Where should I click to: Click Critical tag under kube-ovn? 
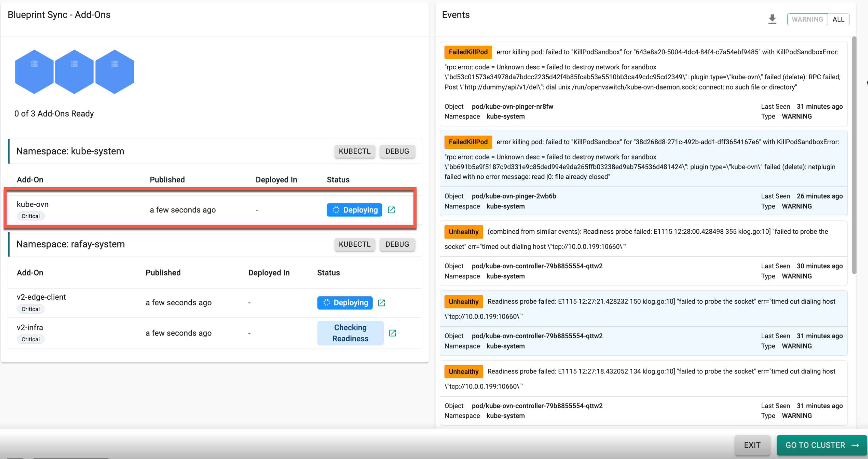tap(31, 216)
